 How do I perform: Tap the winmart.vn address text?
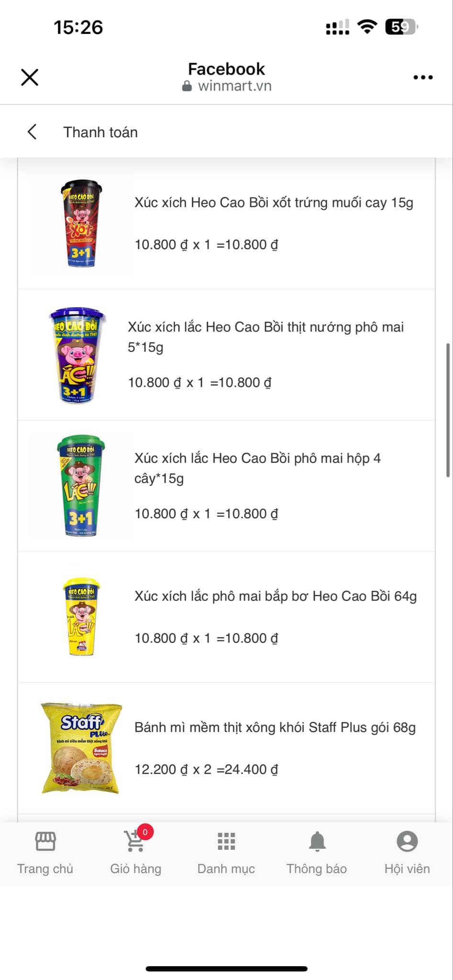234,86
